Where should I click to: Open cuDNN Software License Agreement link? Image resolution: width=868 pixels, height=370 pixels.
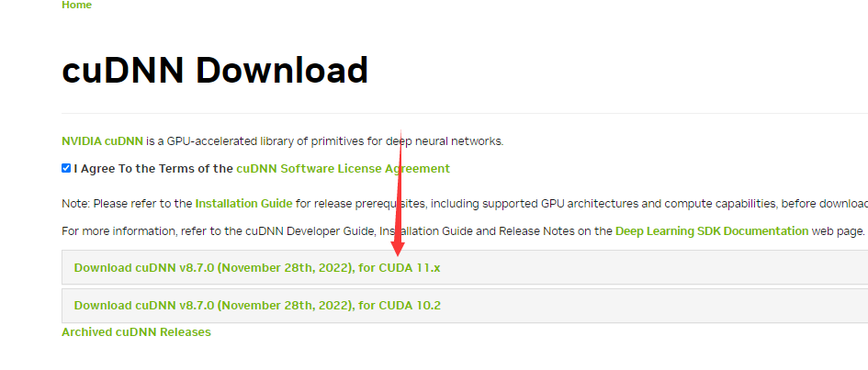coord(344,169)
